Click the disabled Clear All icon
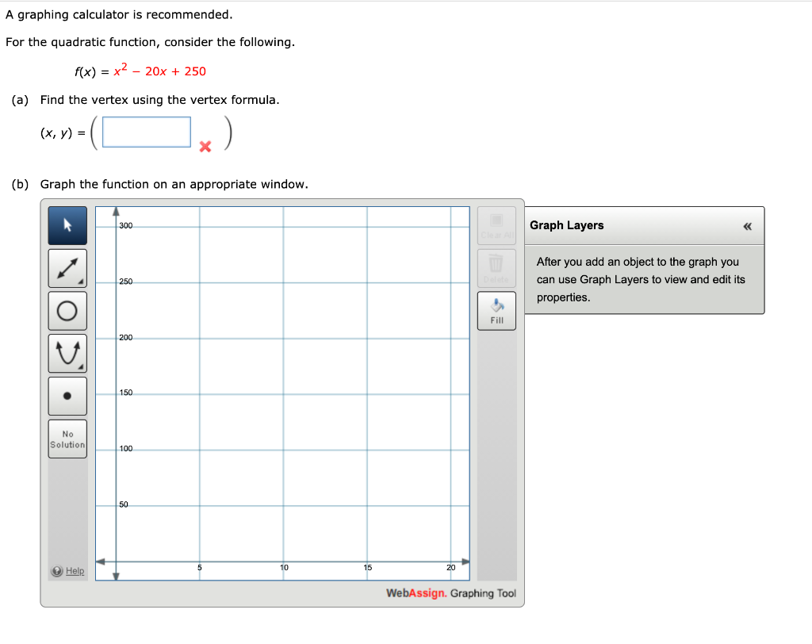This screenshot has width=812, height=644. [496, 225]
